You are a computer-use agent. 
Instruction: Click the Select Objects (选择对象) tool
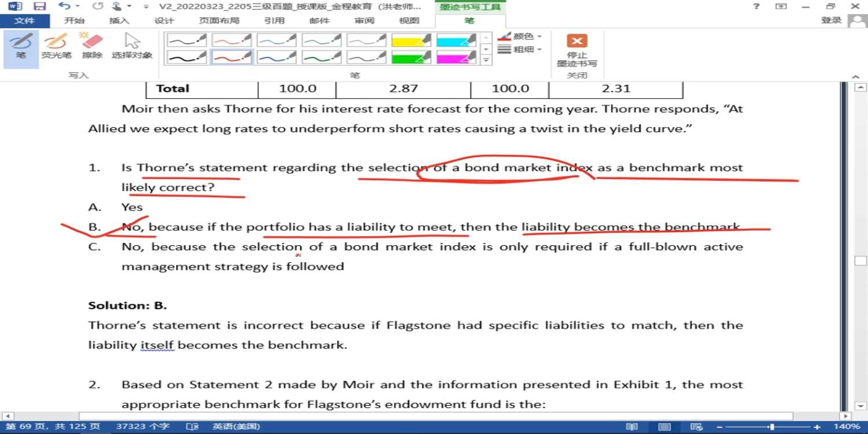pos(132,46)
